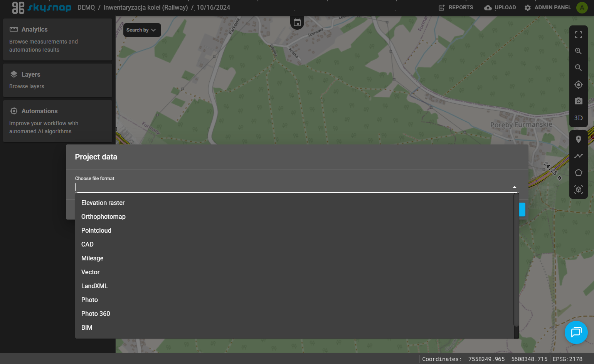
Task: Click the 10/16/2024 date breadcrumb
Action: (213, 8)
